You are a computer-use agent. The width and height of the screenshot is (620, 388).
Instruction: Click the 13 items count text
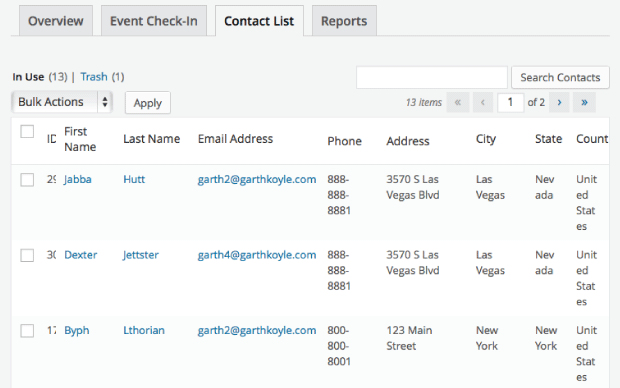pyautogui.click(x=423, y=102)
